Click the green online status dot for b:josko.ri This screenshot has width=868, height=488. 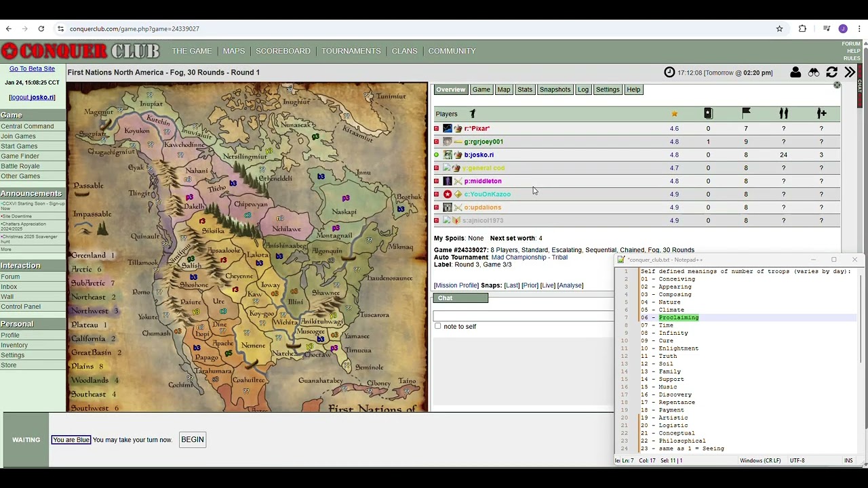click(x=436, y=155)
